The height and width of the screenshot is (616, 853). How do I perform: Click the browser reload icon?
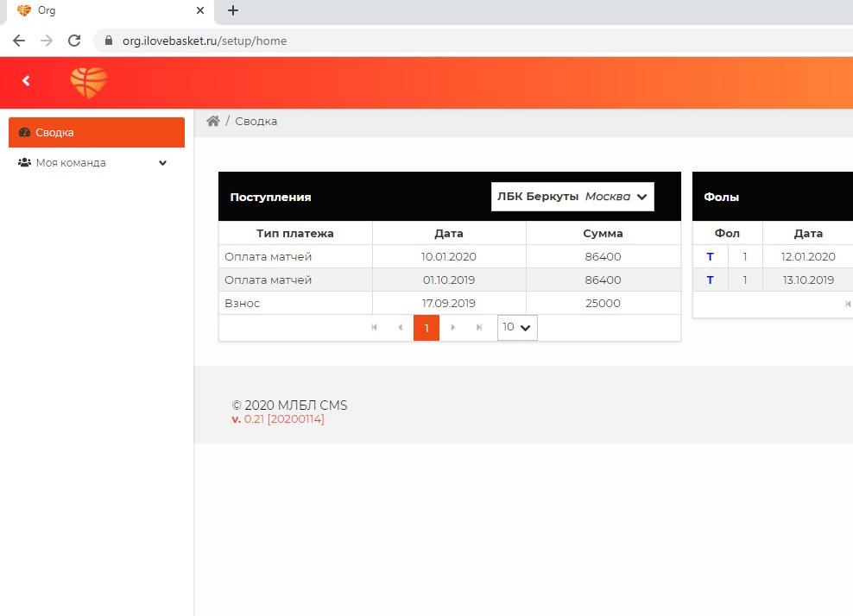coord(74,41)
